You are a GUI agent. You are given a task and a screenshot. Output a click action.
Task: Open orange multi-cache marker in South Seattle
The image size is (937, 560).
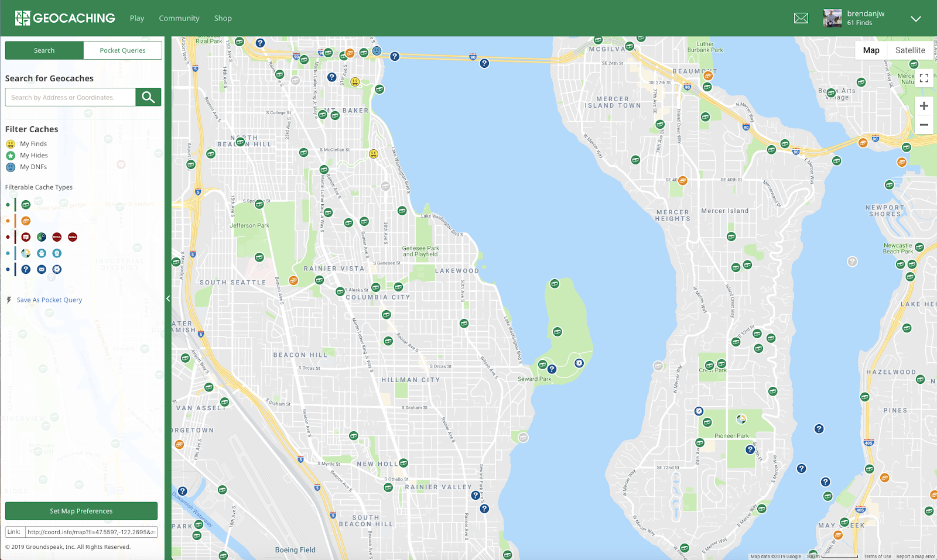point(293,281)
